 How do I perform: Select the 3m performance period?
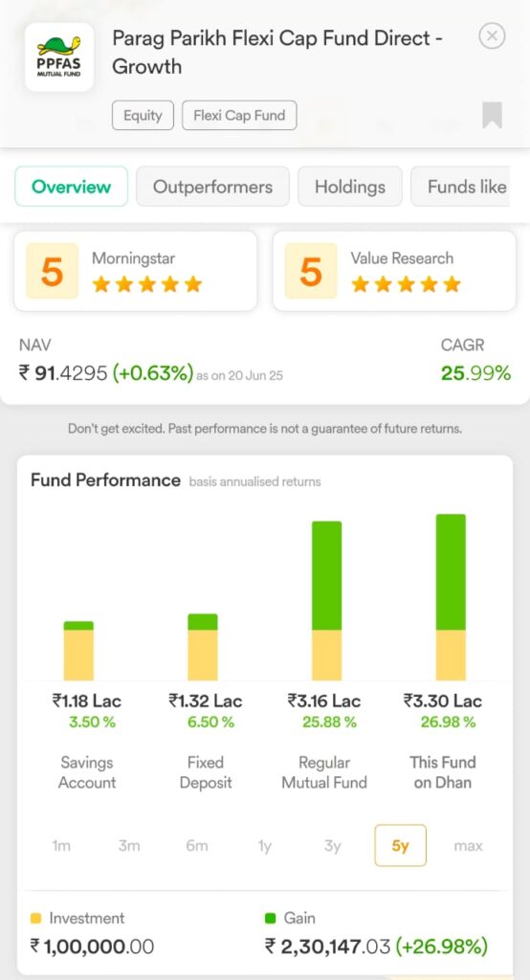pyautogui.click(x=129, y=846)
